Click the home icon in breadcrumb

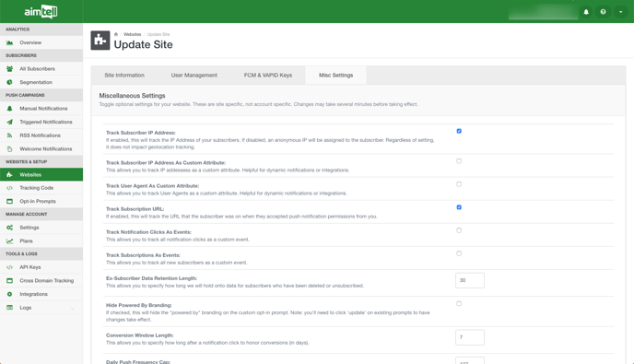[x=115, y=34]
